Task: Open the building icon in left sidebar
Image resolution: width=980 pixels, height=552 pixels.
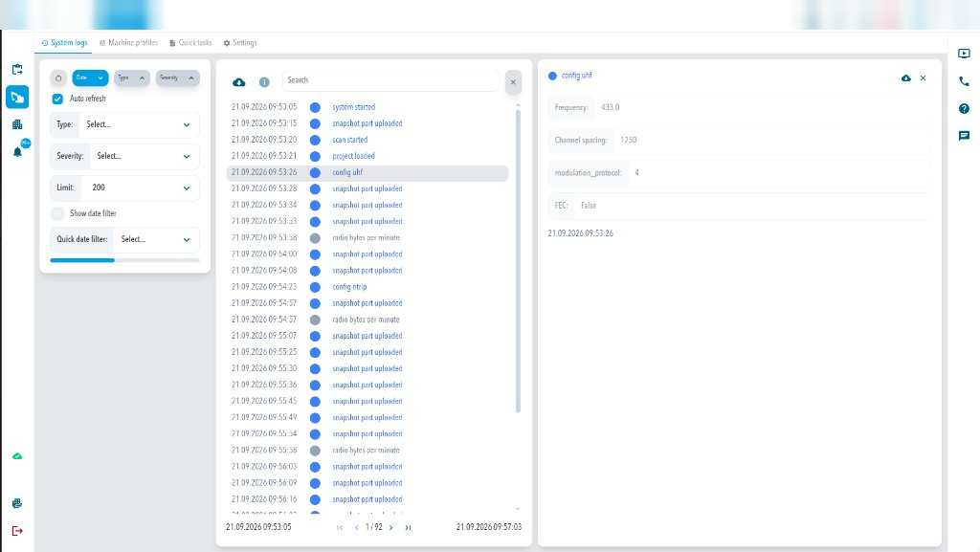Action: (x=17, y=124)
